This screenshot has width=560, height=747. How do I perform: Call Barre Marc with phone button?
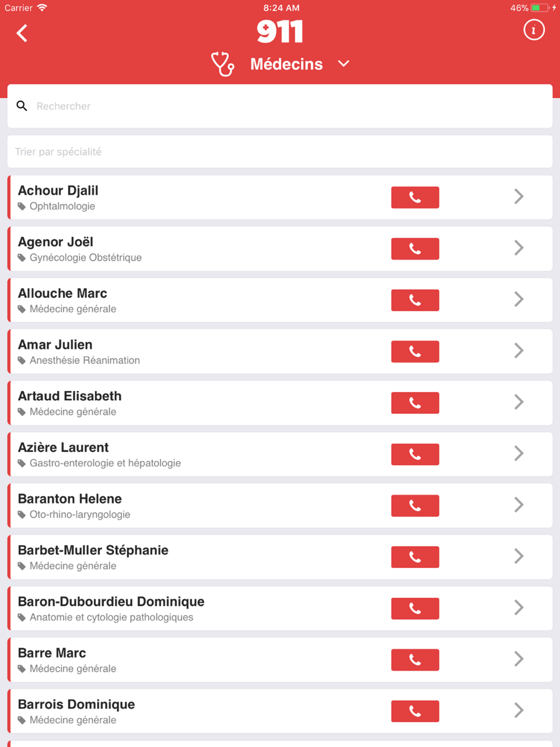(x=415, y=660)
